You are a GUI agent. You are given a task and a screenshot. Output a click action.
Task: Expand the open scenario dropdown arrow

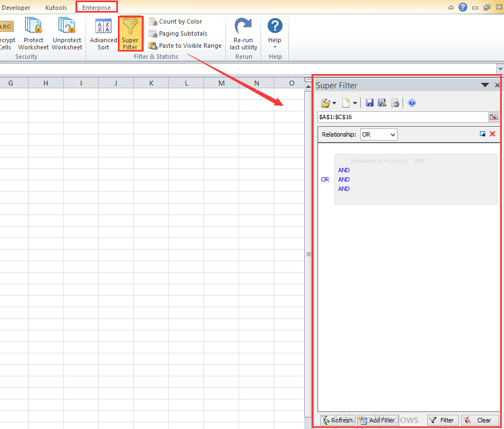point(333,103)
